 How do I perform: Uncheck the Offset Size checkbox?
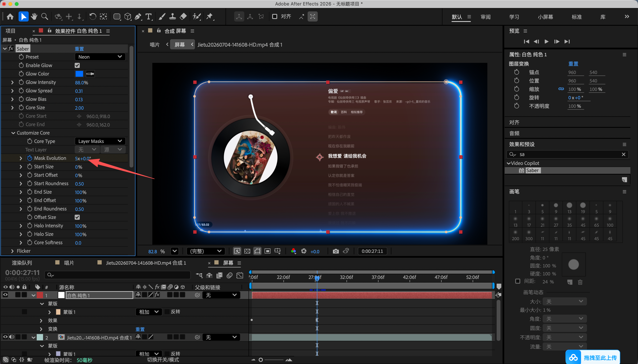tap(77, 217)
